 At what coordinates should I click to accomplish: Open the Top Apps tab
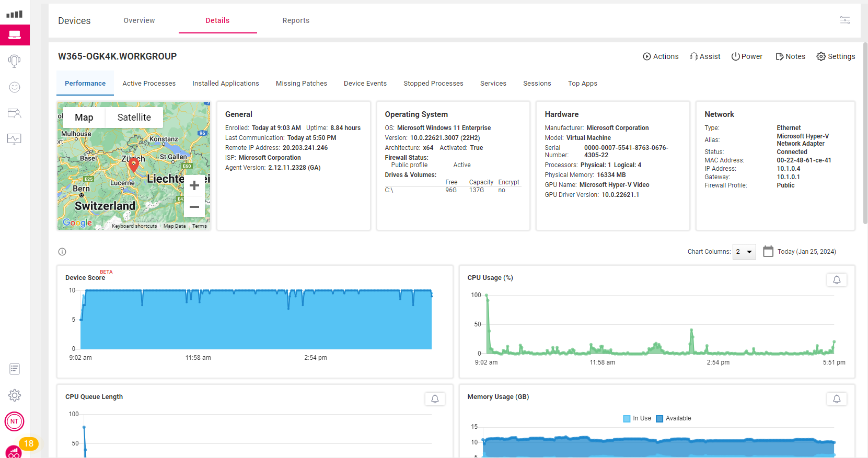click(x=583, y=83)
